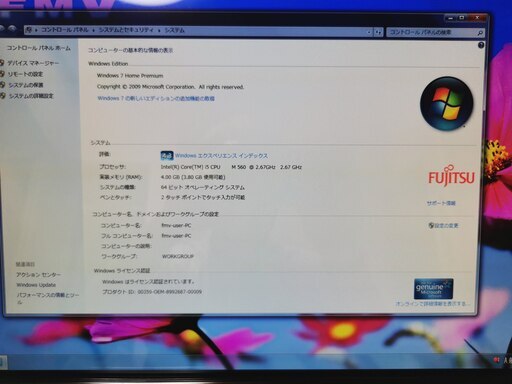Click the Fujitsu logo
Viewport: 512px width, 384px height.
451,176
